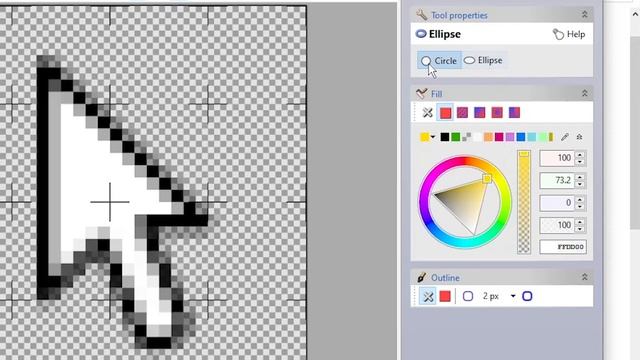Screen dimensions: 640x360
Task: Select the Circle shape mode
Action: point(439,60)
